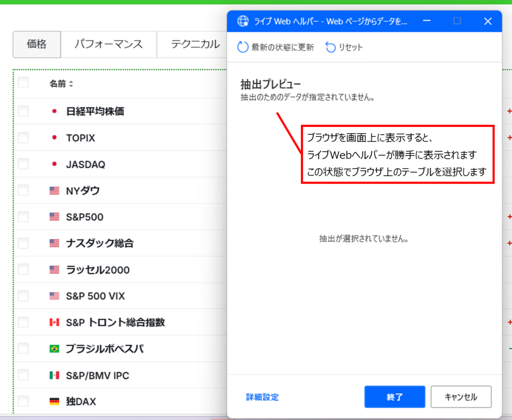Image resolution: width=512 pixels, height=420 pixels.
Task: Click the Japan flag dot beside JASDAQ
Action: coord(54,164)
